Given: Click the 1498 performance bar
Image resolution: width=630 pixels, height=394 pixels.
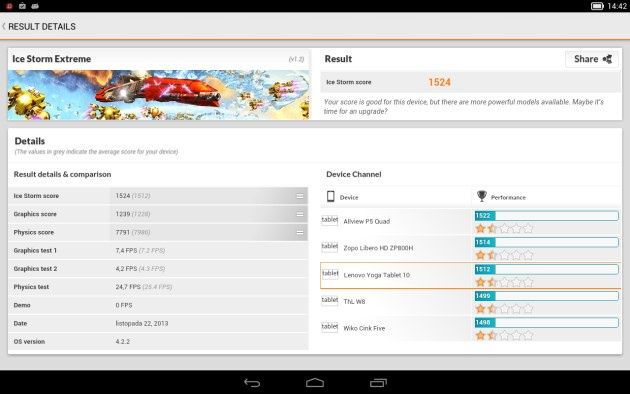Looking at the screenshot, I should coord(546,323).
